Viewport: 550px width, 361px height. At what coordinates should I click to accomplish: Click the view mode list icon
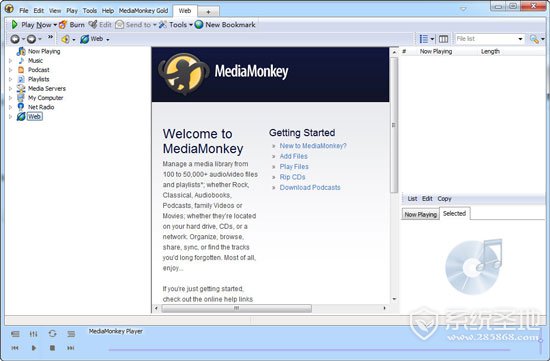(x=424, y=39)
